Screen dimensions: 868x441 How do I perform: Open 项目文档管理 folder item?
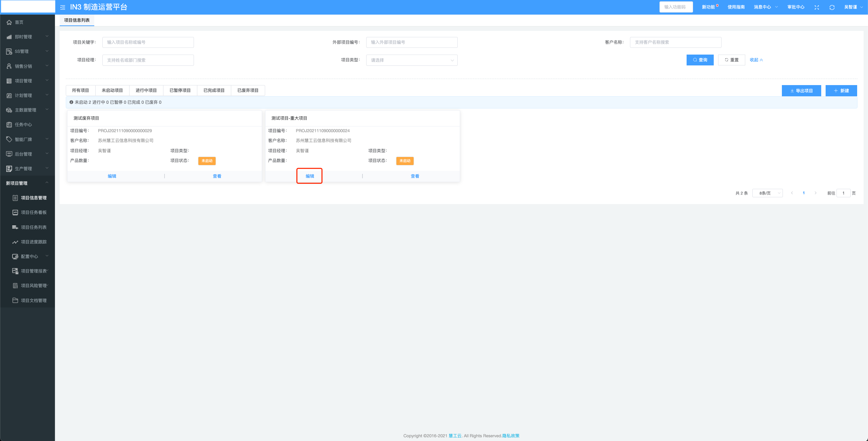[x=34, y=301]
